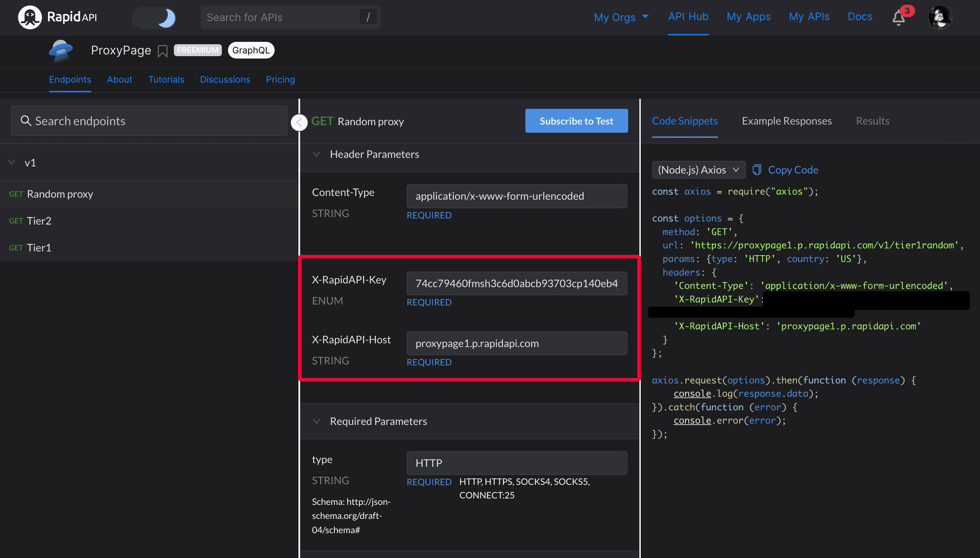980x558 pixels.
Task: Click the FREEMIUM badge
Action: [x=198, y=50]
